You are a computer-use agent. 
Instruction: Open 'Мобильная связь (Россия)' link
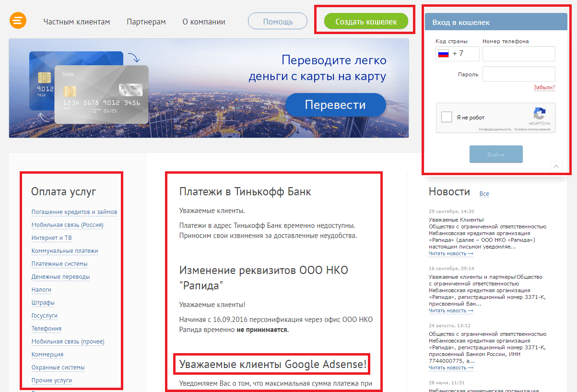(68, 225)
